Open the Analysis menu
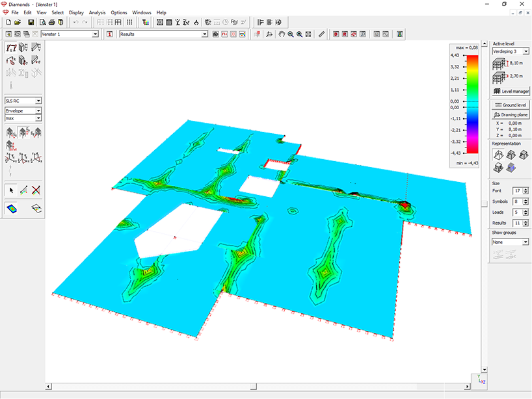The height and width of the screenshot is (399, 532). 98,12
